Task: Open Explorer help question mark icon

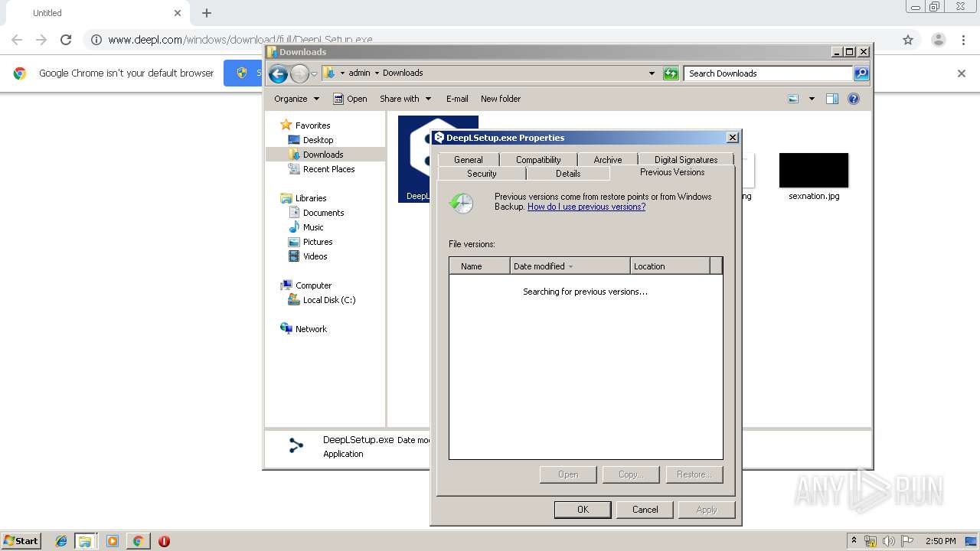Action: coord(854,99)
